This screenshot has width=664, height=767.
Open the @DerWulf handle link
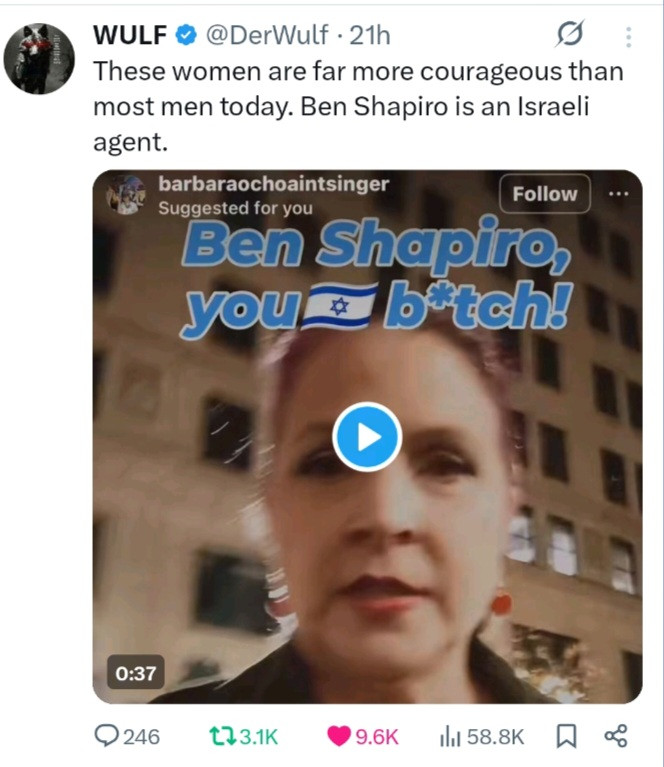pos(267,35)
